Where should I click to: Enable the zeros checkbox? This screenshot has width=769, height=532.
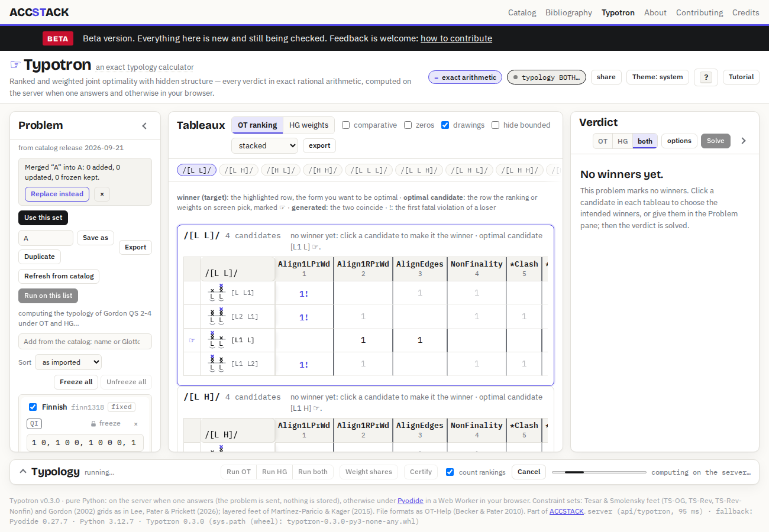(408, 125)
